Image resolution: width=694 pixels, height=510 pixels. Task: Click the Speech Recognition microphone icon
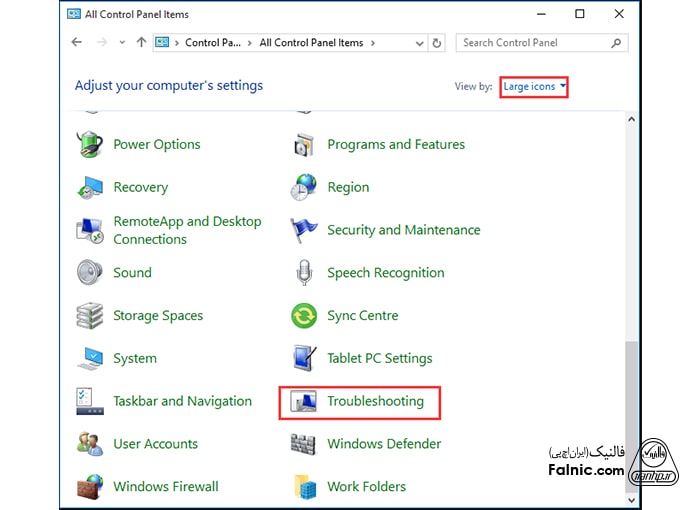click(x=304, y=273)
